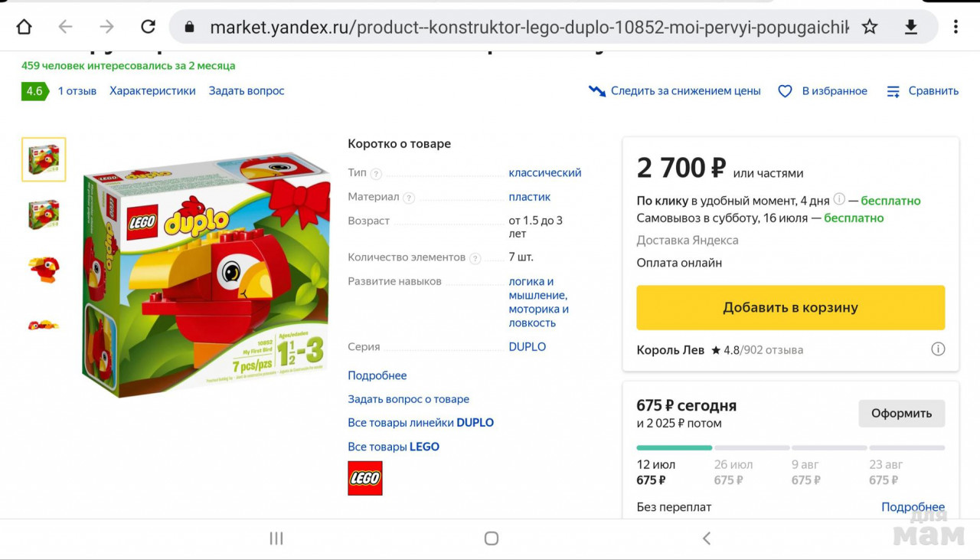Reload the page with refresh icon

[x=149, y=27]
